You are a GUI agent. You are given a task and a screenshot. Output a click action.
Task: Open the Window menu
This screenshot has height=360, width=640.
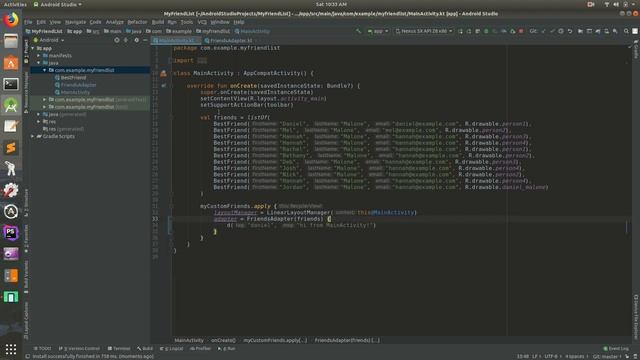pyautogui.click(x=220, y=22)
